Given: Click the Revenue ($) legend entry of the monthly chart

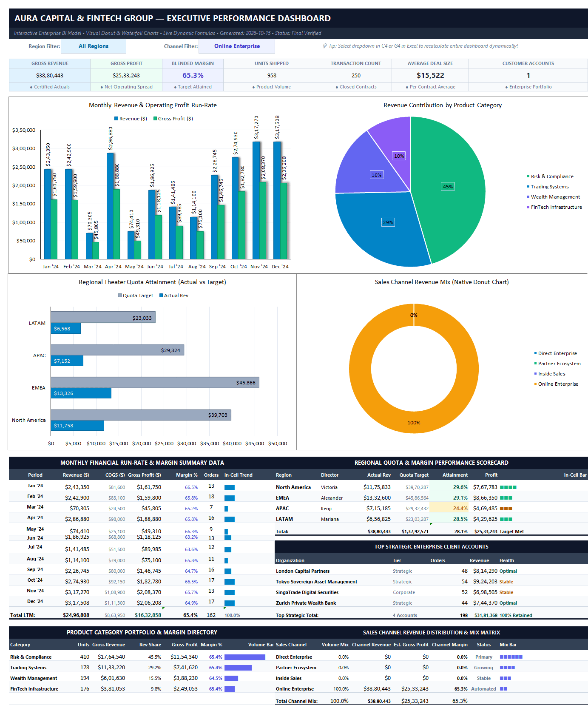Looking at the screenshot, I should point(131,119).
